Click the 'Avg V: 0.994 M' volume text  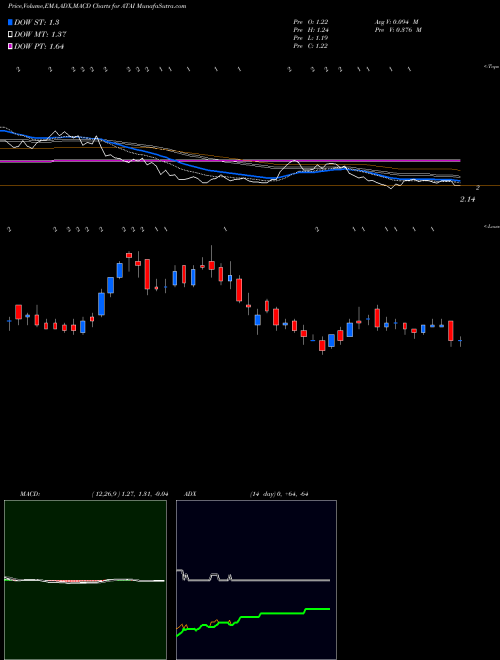pyautogui.click(x=396, y=22)
